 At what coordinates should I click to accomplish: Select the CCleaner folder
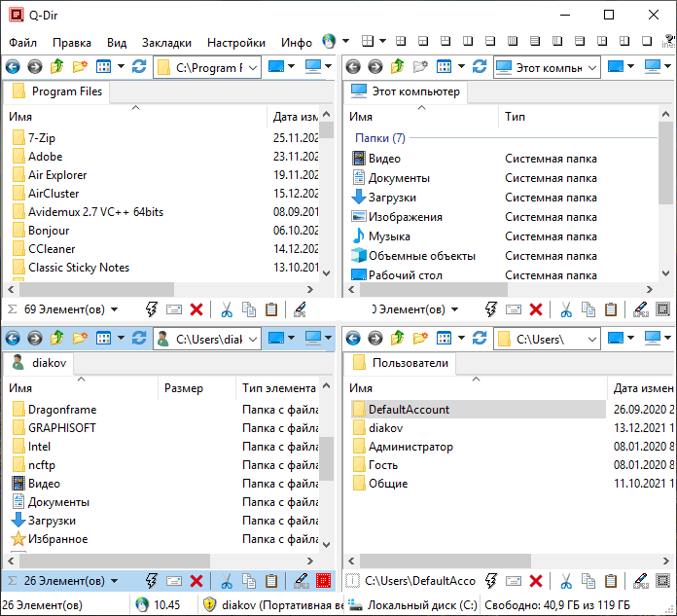(x=52, y=249)
